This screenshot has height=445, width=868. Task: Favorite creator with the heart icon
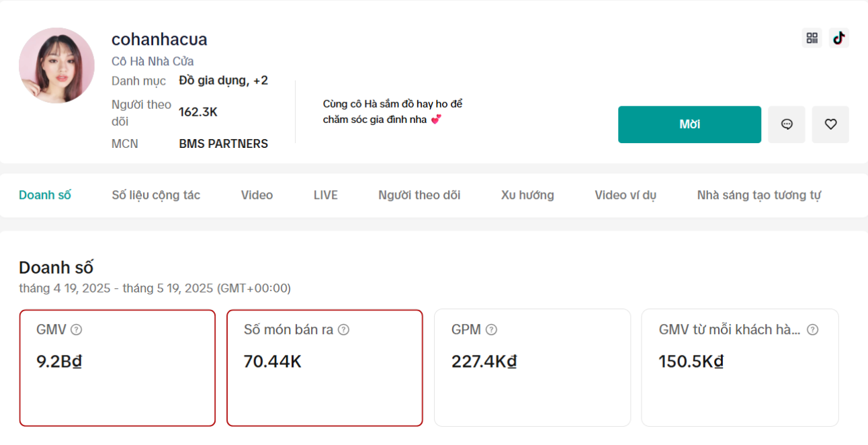[830, 124]
